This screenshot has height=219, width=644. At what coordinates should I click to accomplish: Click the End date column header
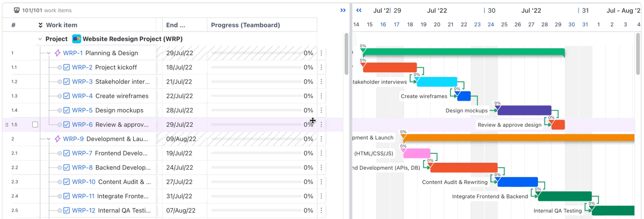(175, 25)
